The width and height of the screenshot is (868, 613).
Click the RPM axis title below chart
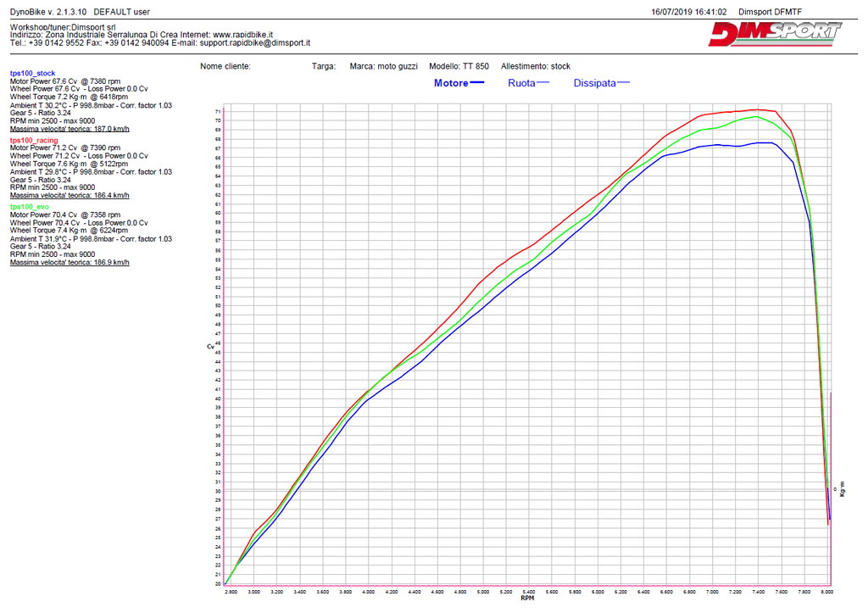click(527, 598)
